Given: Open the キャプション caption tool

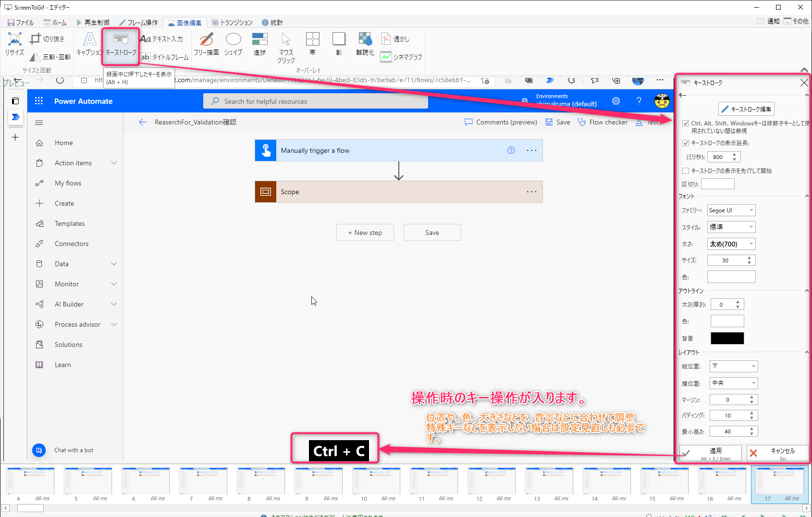Looking at the screenshot, I should (x=89, y=44).
